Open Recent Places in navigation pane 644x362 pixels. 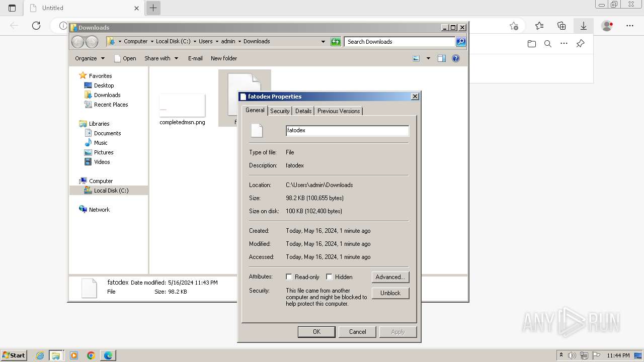[111, 105]
